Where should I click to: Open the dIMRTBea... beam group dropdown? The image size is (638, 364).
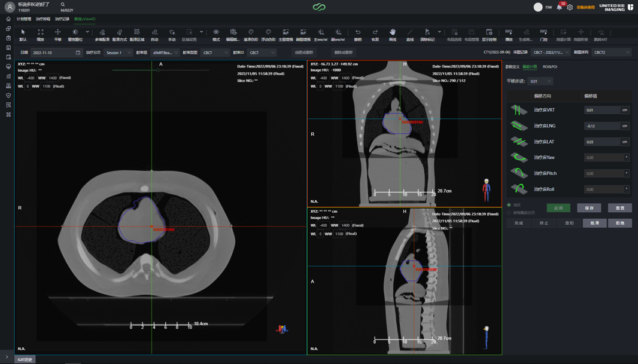(x=165, y=53)
